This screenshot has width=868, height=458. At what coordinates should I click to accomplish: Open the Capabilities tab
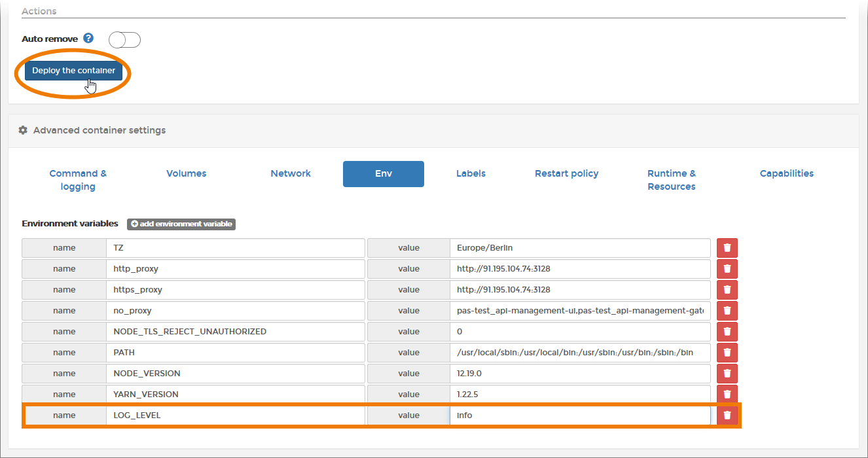pos(786,173)
